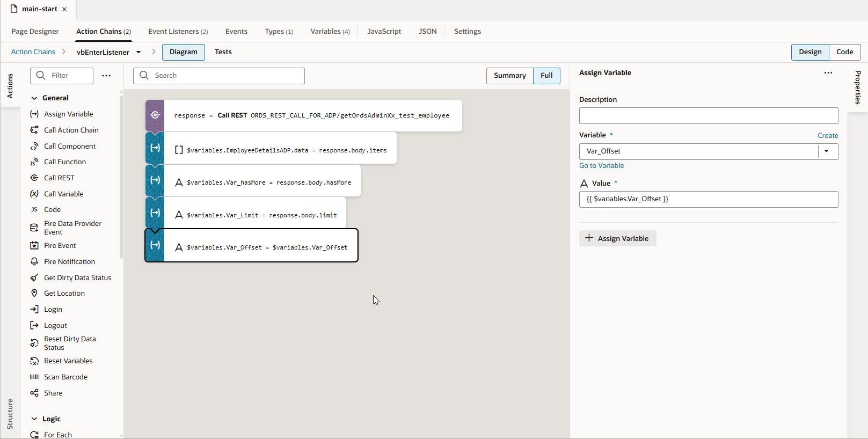
Task: Open the Variable dropdown for Var_Offset
Action: click(827, 151)
